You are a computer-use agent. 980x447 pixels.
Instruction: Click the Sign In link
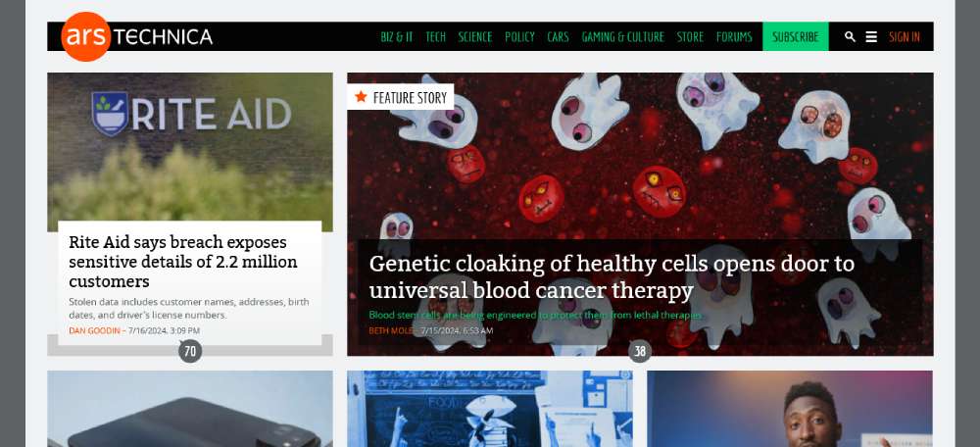coord(905,37)
